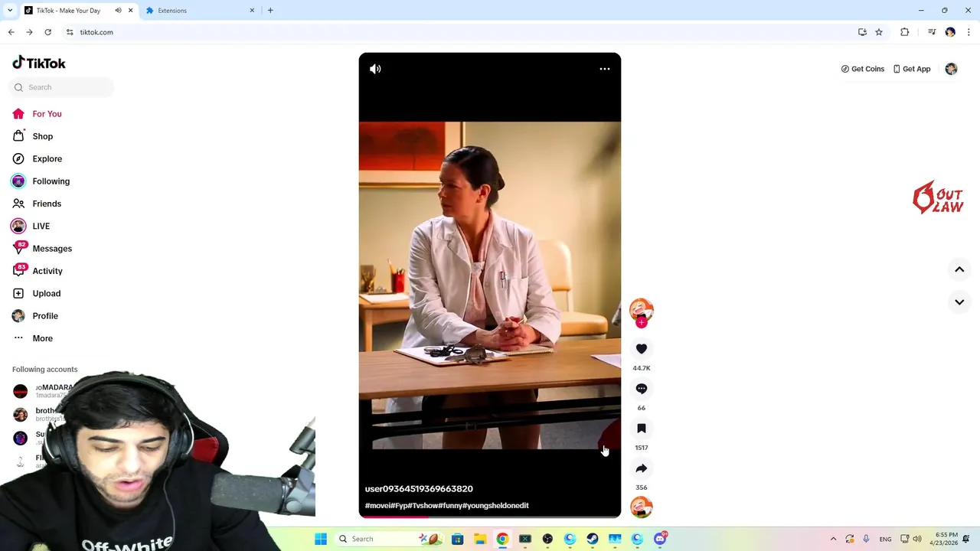Like the video with the heart icon
Image resolution: width=980 pixels, height=551 pixels.
pos(642,349)
